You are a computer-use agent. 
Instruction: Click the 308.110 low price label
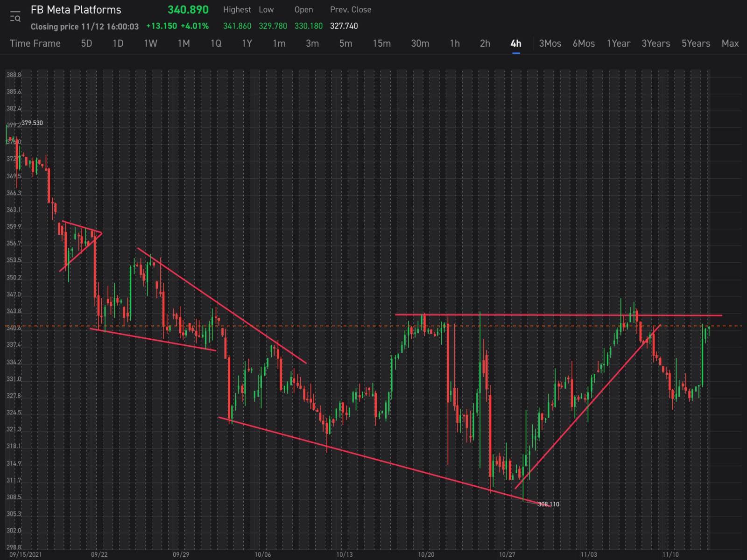549,504
